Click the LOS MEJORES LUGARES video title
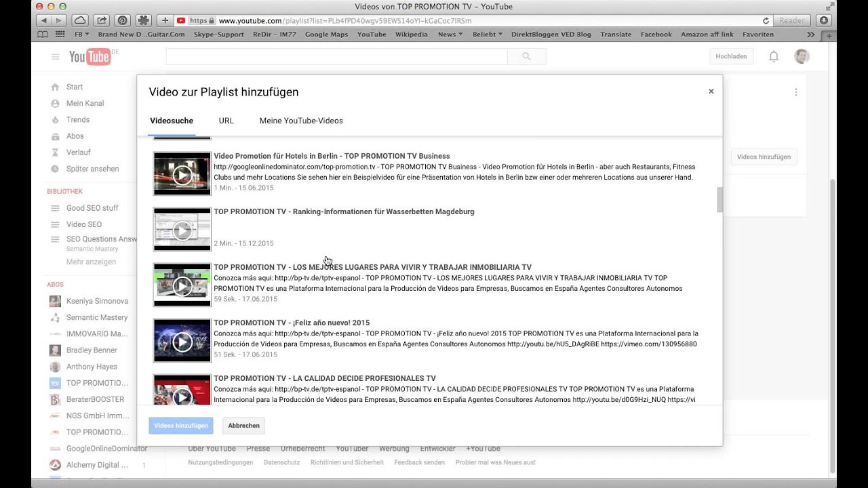The height and width of the screenshot is (488, 868). pyautogui.click(x=372, y=267)
